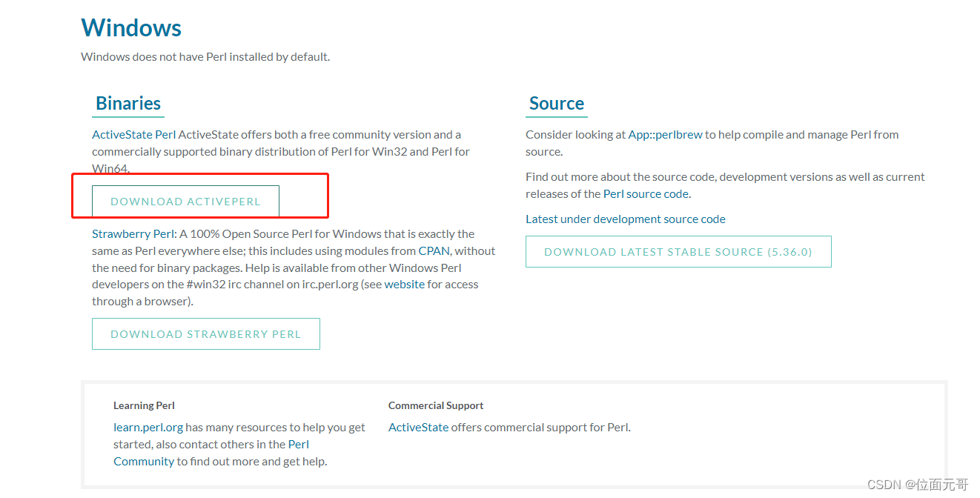
Task: Open ActiveState commercial support link
Action: point(419,428)
